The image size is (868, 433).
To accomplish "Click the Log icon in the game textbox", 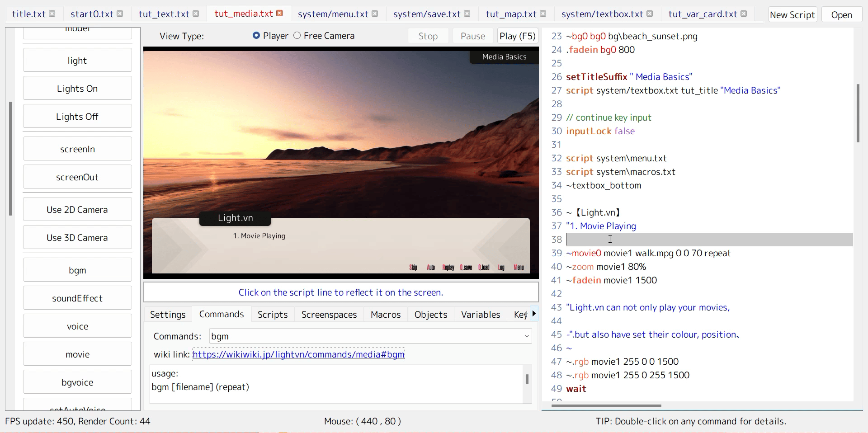I will point(501,267).
